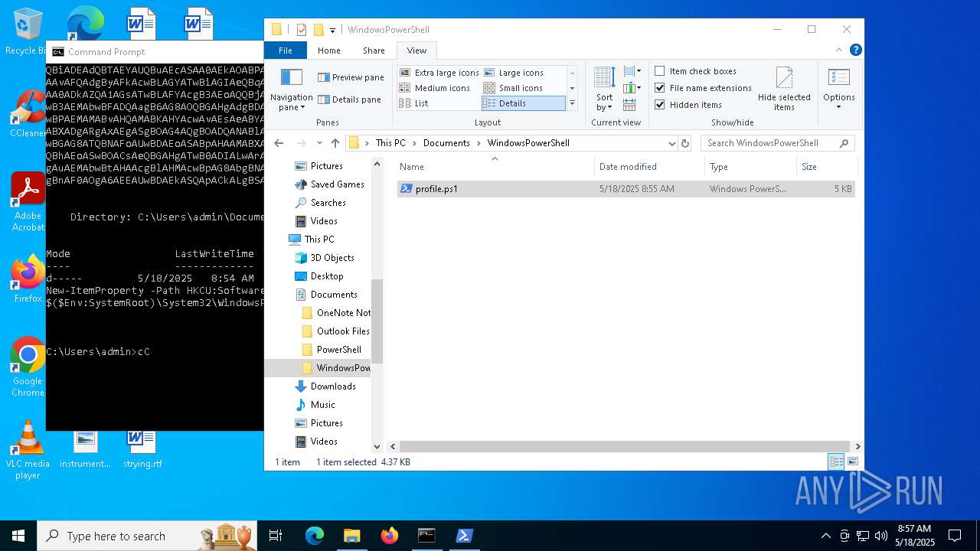The width and height of the screenshot is (980, 551).
Task: Select the Details layout option
Action: click(523, 103)
